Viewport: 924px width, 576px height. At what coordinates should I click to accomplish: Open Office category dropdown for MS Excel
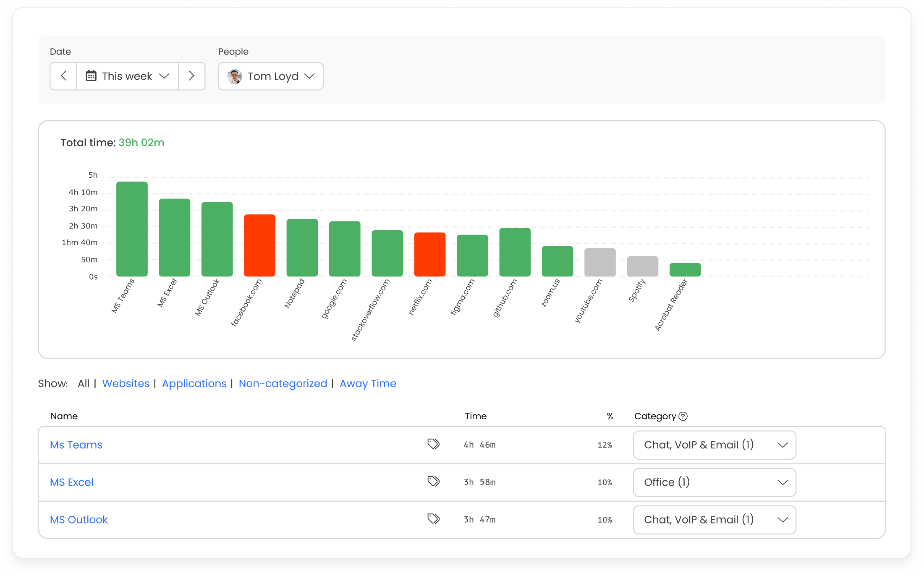pos(715,482)
